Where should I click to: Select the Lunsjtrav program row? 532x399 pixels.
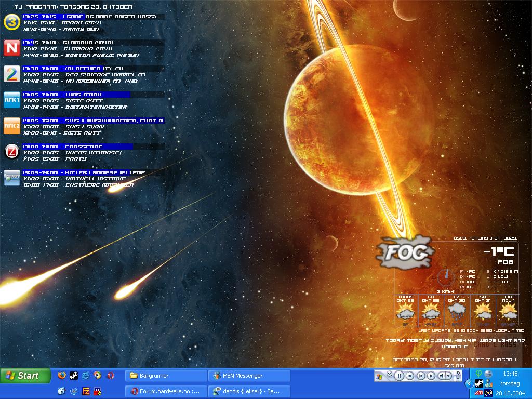94,95
